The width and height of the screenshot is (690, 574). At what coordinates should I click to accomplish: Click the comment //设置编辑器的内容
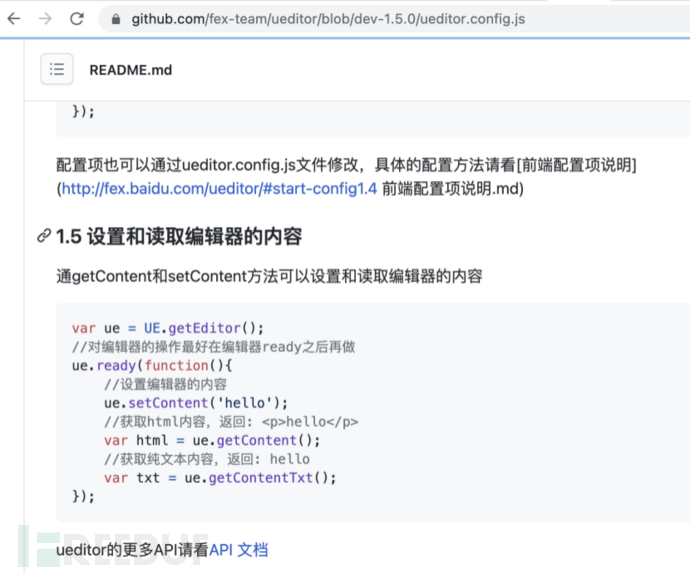pos(165,384)
